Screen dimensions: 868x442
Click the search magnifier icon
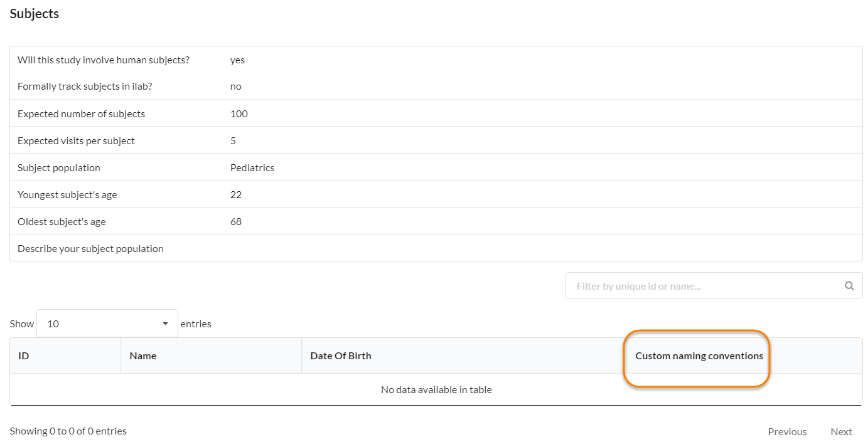coord(849,286)
